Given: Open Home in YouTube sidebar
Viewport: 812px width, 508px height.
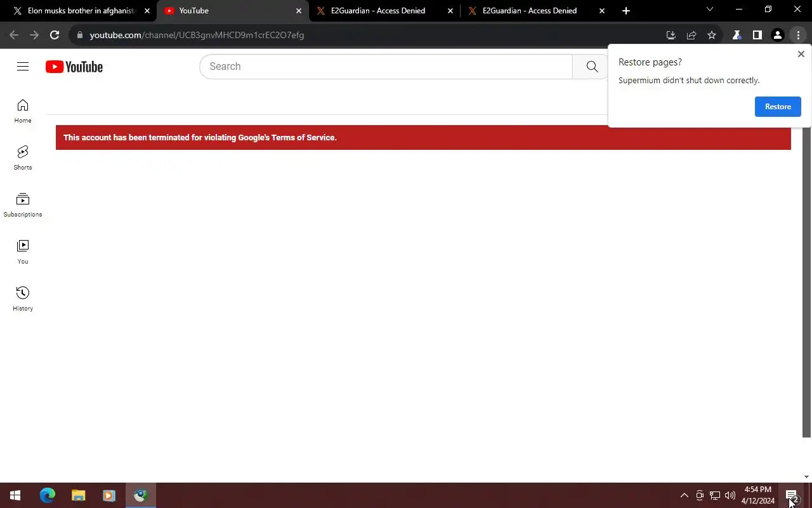Looking at the screenshot, I should (x=23, y=111).
